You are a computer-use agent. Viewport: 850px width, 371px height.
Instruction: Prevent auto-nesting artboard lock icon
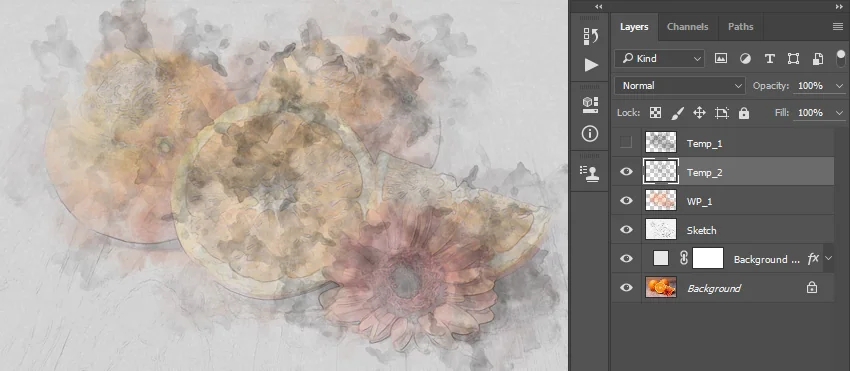[722, 113]
